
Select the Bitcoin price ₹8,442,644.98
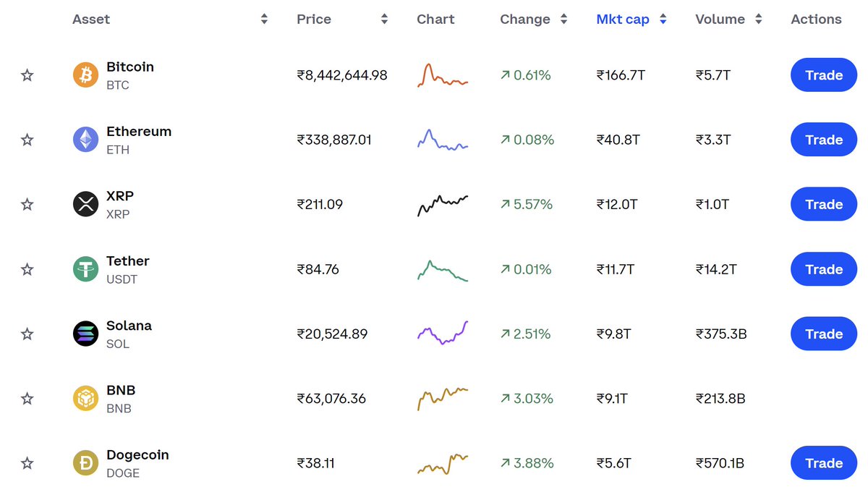click(x=342, y=75)
